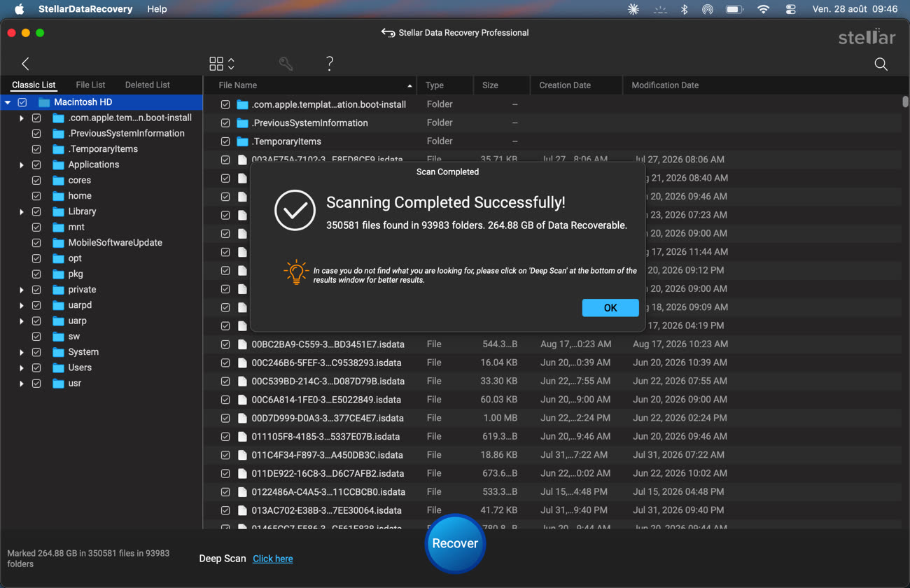
Task: Open the Help menu
Action: click(157, 9)
